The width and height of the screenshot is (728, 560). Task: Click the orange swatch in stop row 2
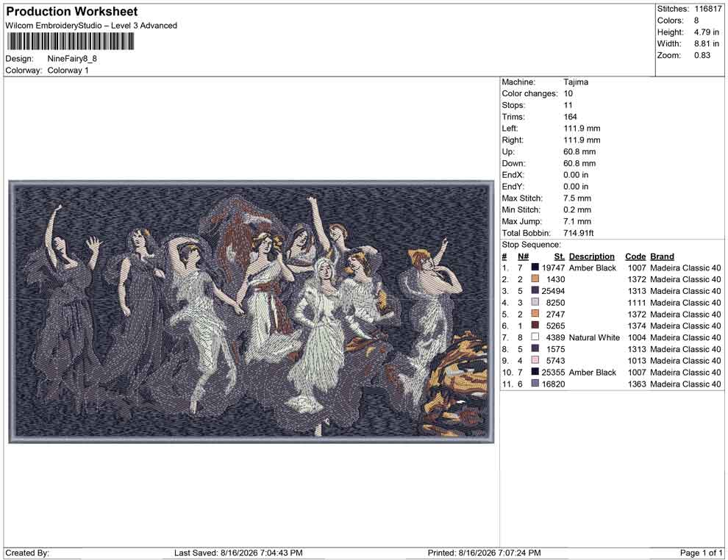[x=535, y=279]
